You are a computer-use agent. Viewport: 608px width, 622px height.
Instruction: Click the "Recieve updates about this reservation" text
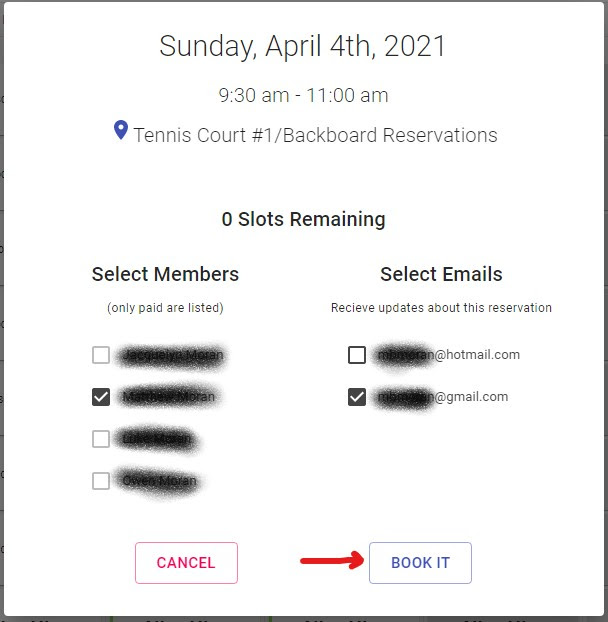pos(441,308)
